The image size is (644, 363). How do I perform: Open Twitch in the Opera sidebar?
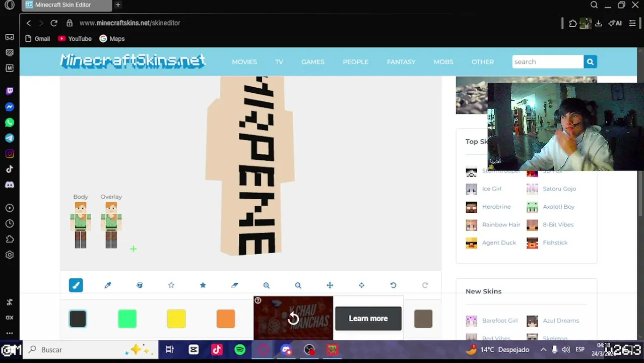pyautogui.click(x=10, y=91)
